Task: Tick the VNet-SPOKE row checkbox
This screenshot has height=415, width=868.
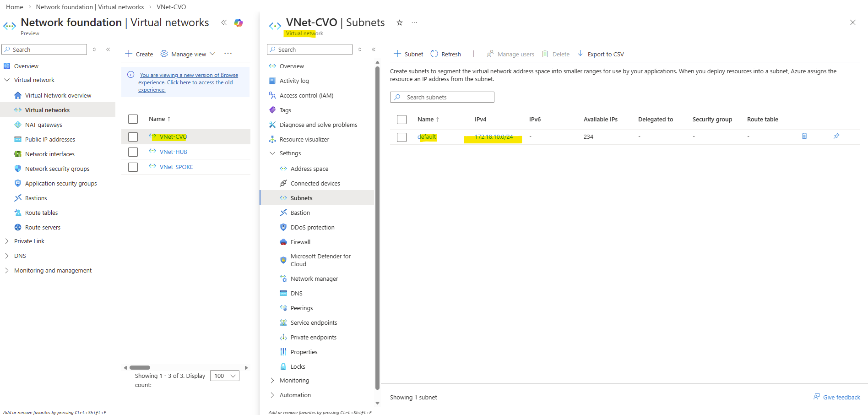Action: pyautogui.click(x=133, y=167)
